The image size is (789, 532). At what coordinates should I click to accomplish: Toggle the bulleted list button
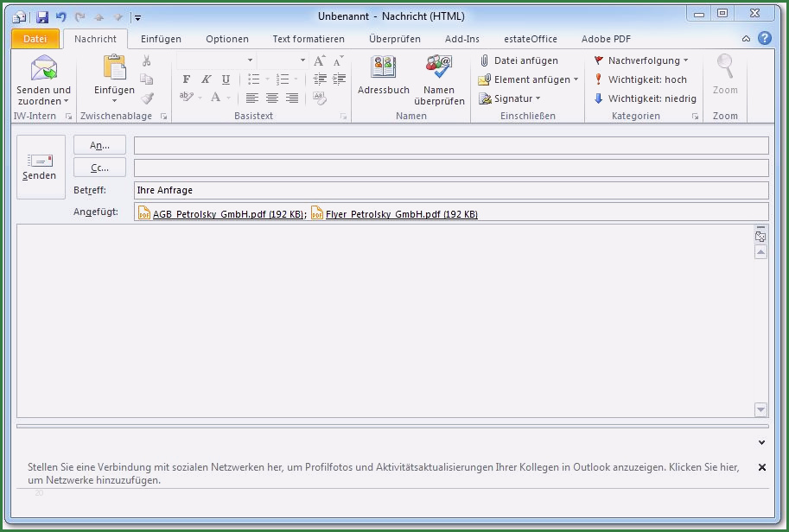[254, 79]
